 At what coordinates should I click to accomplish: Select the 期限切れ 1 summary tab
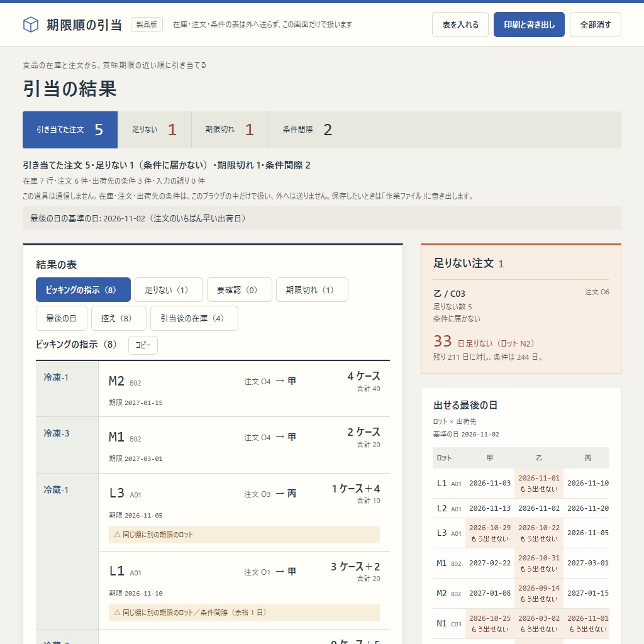tap(230, 130)
